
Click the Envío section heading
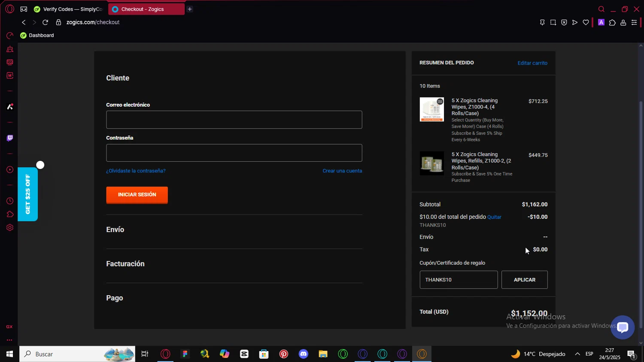pyautogui.click(x=115, y=229)
